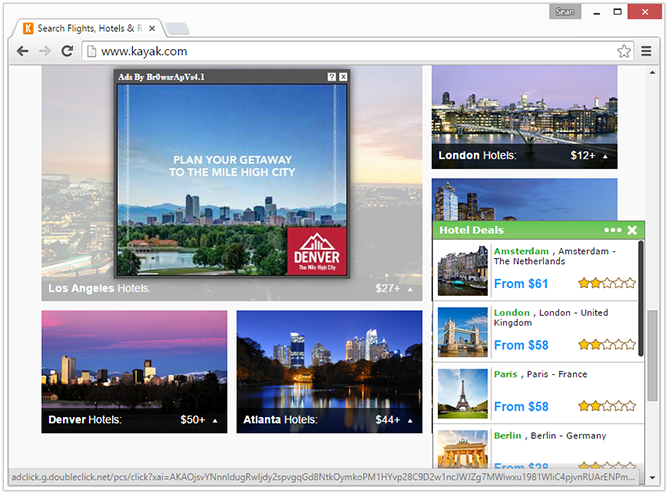Bookmark this page with the star icon

pos(623,51)
